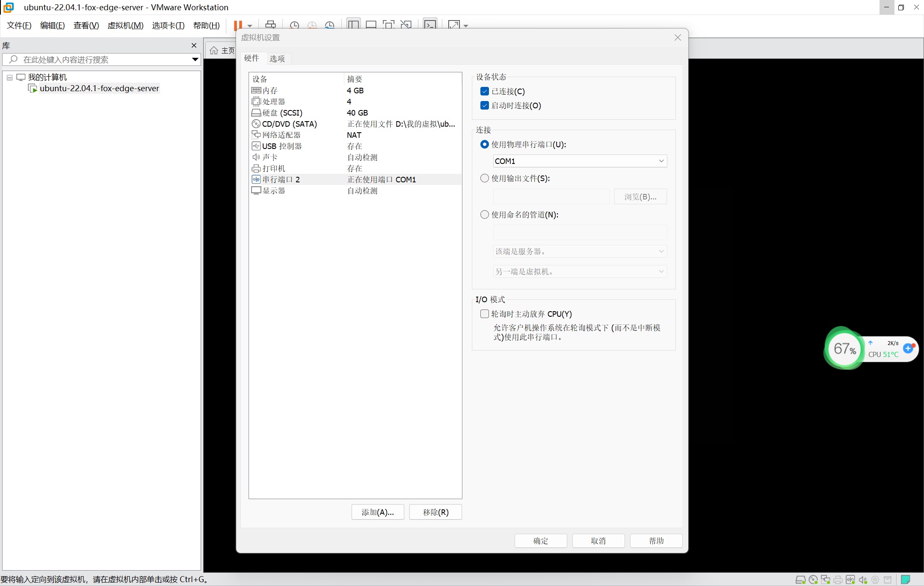Click the console view toolbar icon
The height and width of the screenshot is (586, 924).
click(x=430, y=25)
